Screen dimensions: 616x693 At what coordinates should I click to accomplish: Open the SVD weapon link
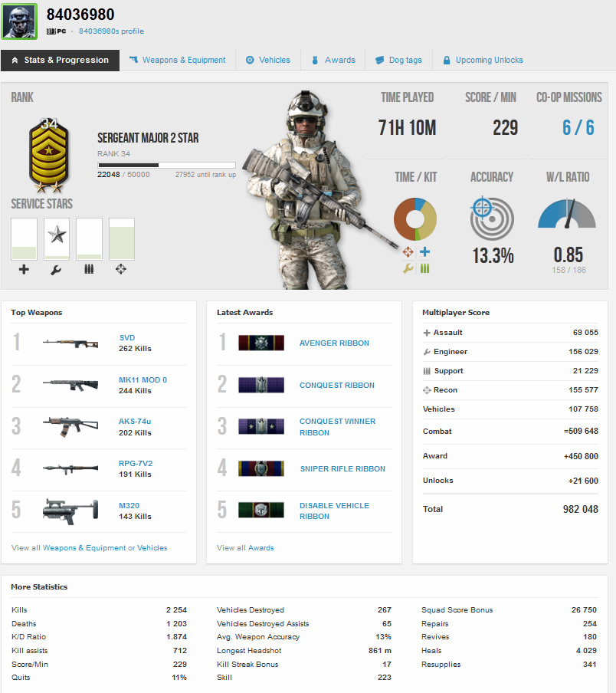tap(127, 337)
